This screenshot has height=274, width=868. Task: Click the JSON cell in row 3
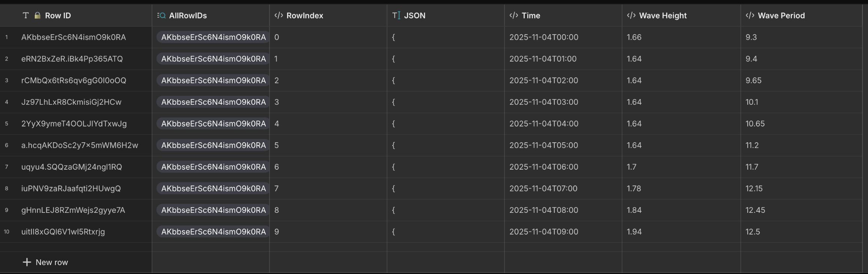tap(445, 80)
